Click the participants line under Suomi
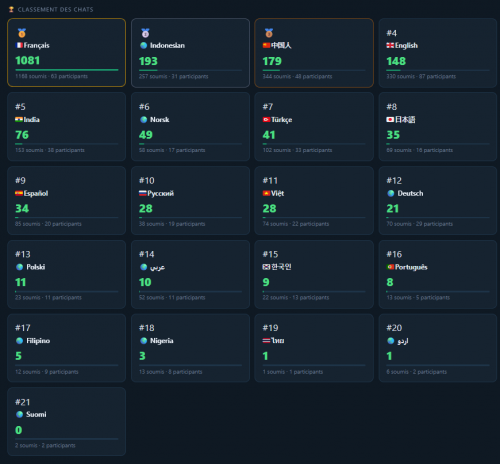This screenshot has height=464, width=500. coord(45,445)
